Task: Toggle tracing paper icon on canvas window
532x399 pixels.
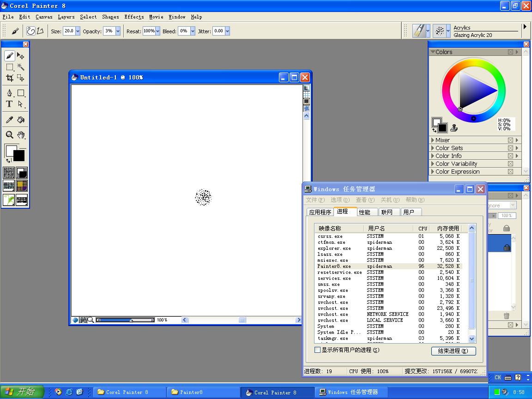Action: (x=306, y=88)
